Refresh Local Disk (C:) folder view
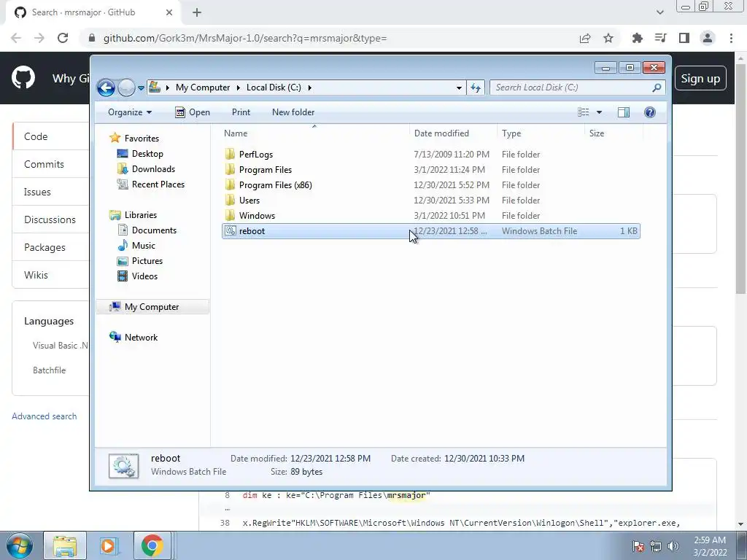Screen dimensions: 747x560 pos(476,87)
